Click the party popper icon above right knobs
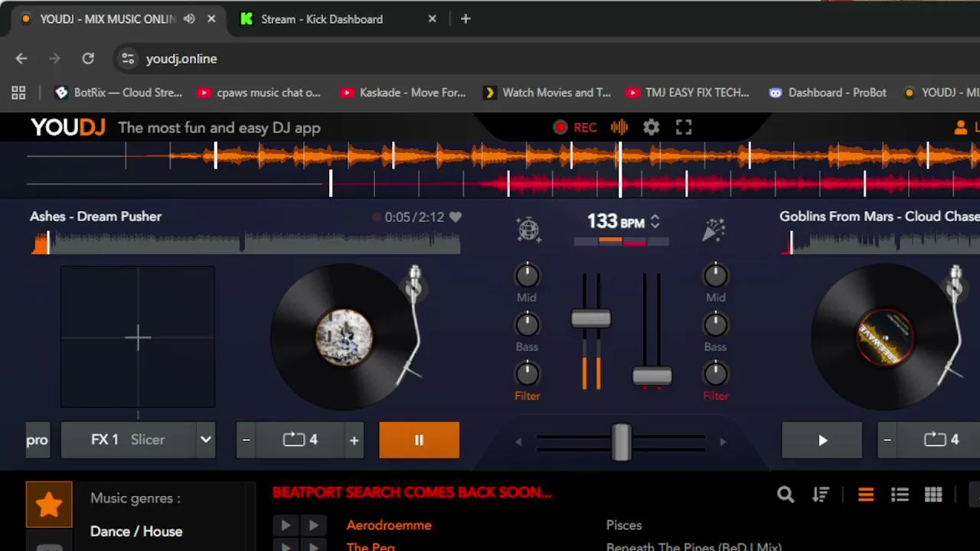This screenshot has height=551, width=980. pyautogui.click(x=714, y=230)
